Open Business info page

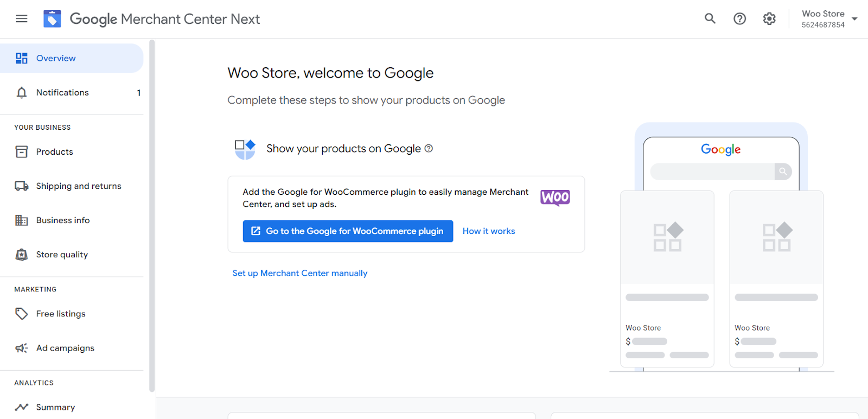[72, 220]
